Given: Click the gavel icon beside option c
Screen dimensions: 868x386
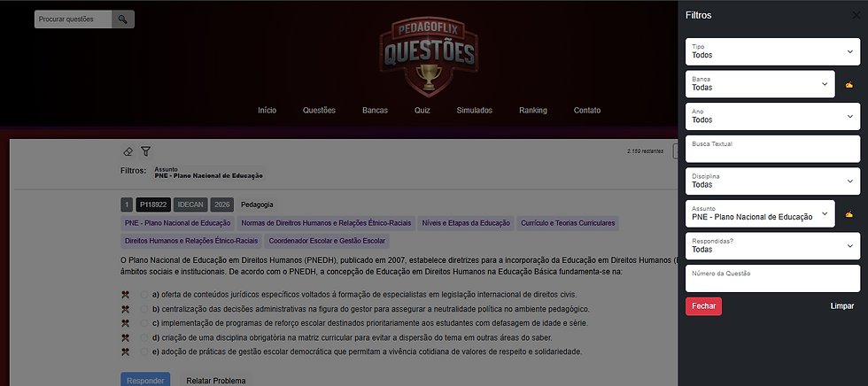Looking at the screenshot, I should click(125, 323).
